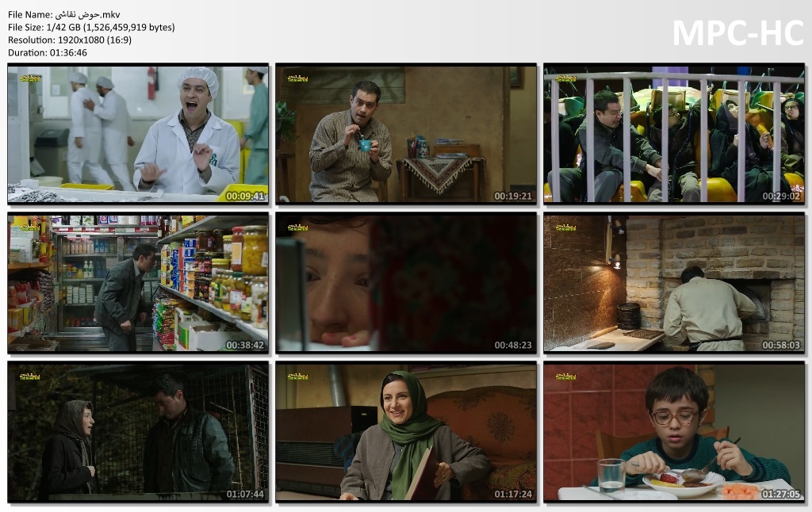Image resolution: width=812 pixels, height=512 pixels.
Task: Open the thumbnail of the man in the white lab coat
Action: pyautogui.click(x=138, y=133)
